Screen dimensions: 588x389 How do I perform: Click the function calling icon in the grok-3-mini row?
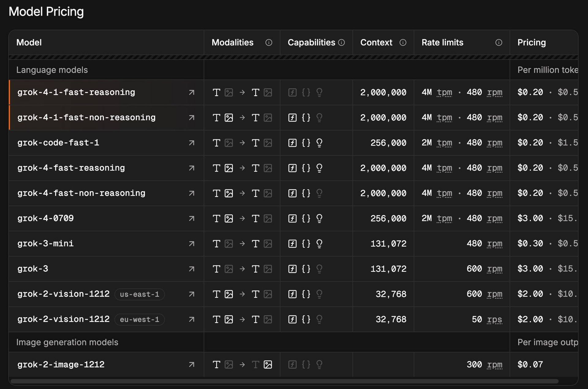pos(292,244)
